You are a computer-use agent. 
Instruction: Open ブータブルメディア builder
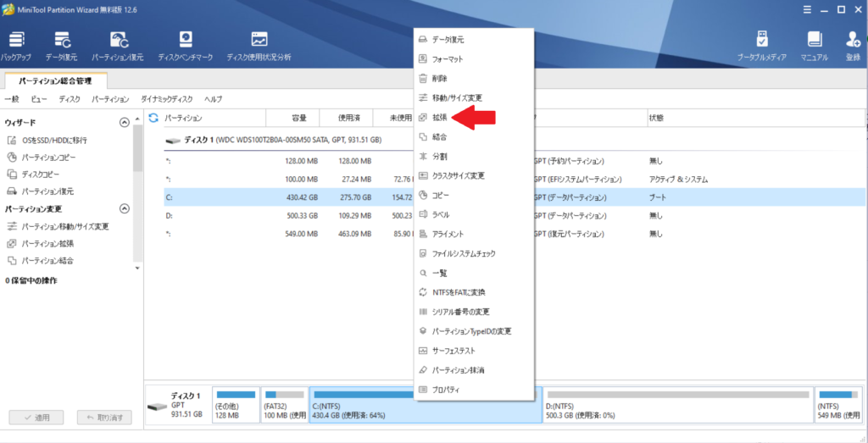[x=762, y=46]
